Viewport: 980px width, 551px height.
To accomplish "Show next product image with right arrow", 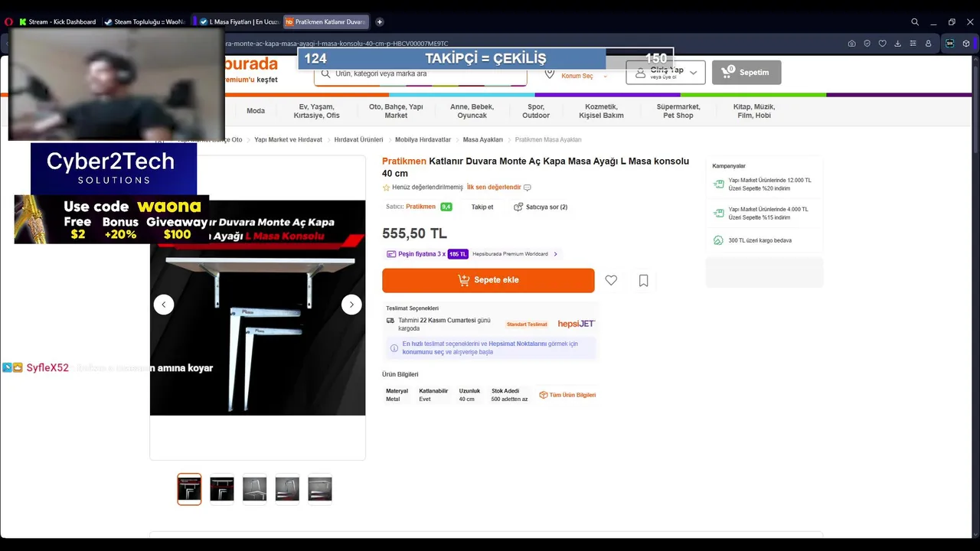I will (x=351, y=305).
